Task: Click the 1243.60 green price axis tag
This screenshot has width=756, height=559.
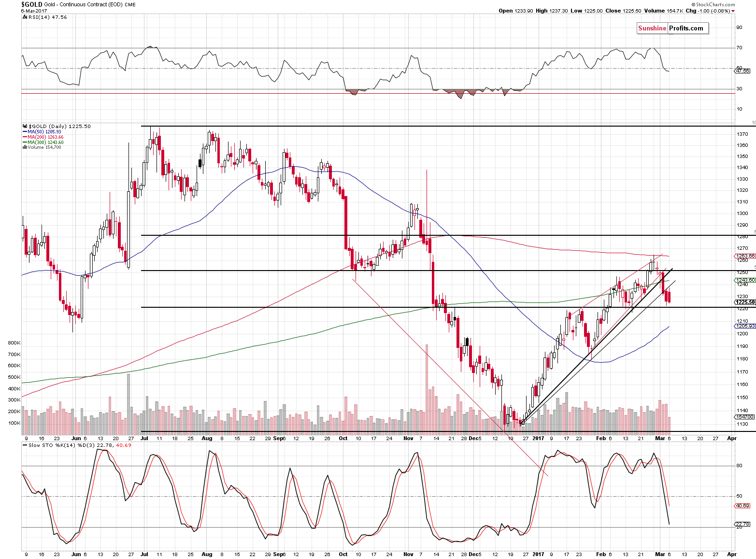Action: tap(745, 280)
